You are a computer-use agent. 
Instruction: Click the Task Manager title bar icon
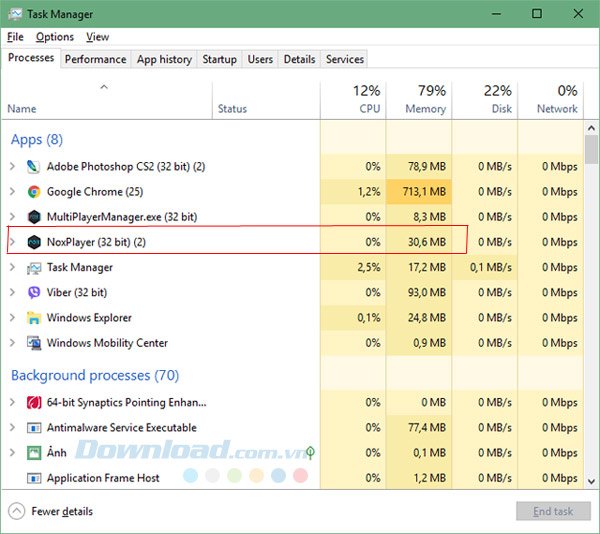(x=15, y=14)
